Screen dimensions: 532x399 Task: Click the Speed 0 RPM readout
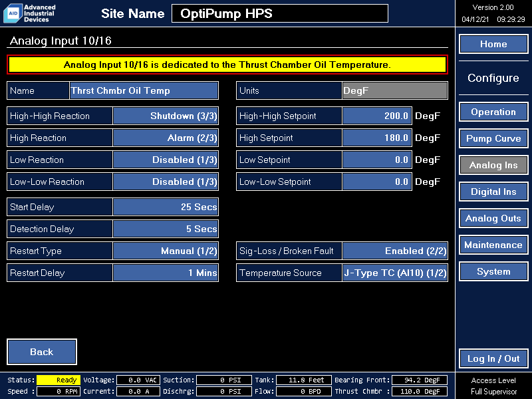point(59,391)
